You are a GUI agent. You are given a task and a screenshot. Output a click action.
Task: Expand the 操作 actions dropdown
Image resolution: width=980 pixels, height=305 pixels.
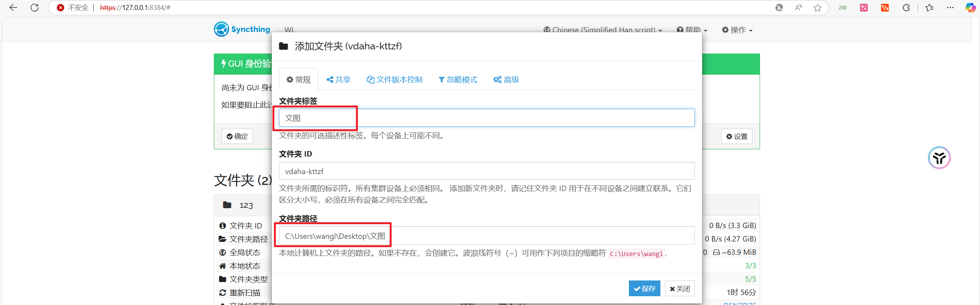[737, 30]
